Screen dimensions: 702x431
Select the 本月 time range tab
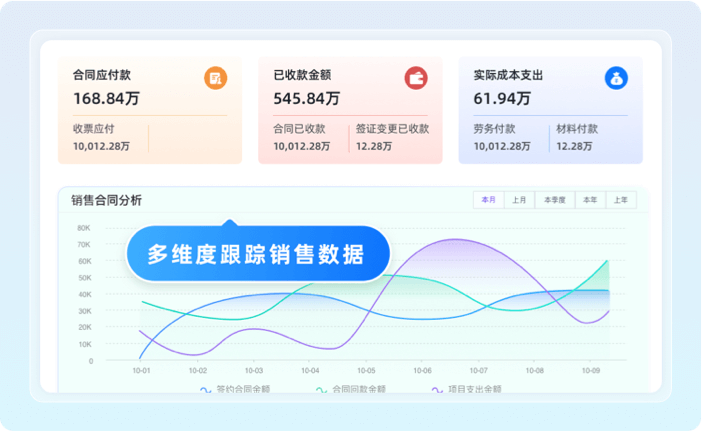pos(488,200)
